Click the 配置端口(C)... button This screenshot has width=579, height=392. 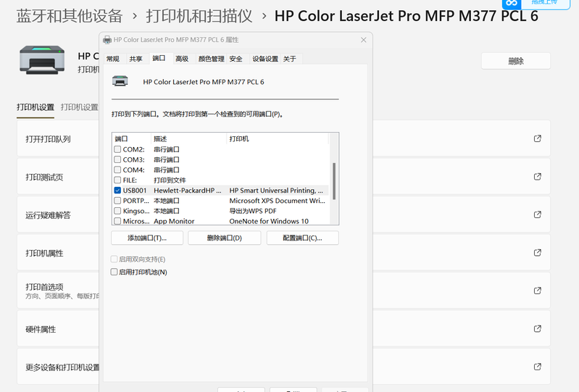tap(303, 238)
